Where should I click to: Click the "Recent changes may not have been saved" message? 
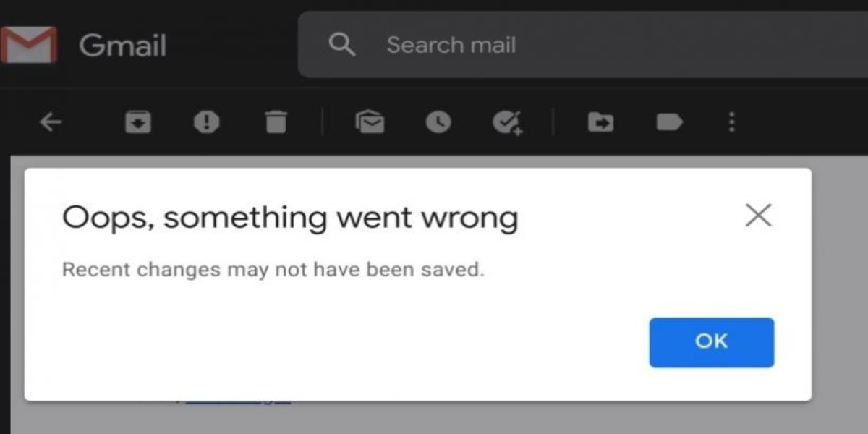[273, 270]
